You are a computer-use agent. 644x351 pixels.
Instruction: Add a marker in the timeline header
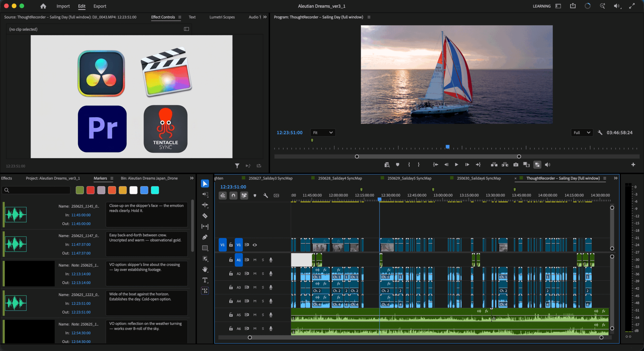[x=255, y=195]
